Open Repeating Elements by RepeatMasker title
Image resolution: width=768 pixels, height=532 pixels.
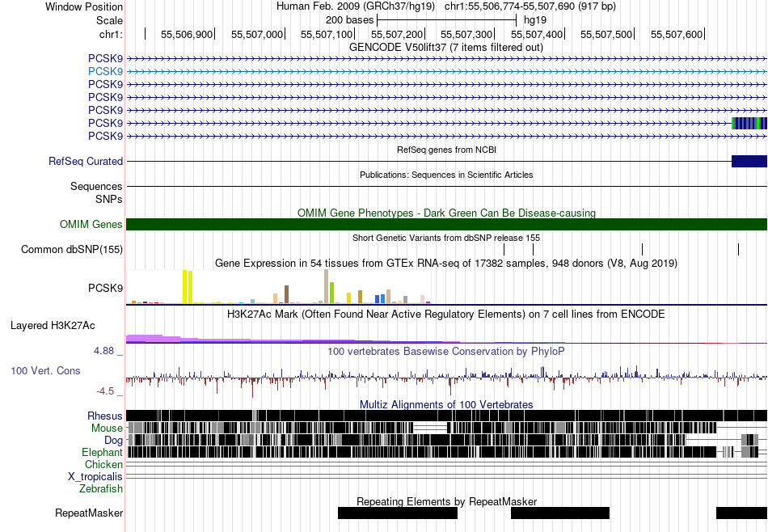(447, 501)
